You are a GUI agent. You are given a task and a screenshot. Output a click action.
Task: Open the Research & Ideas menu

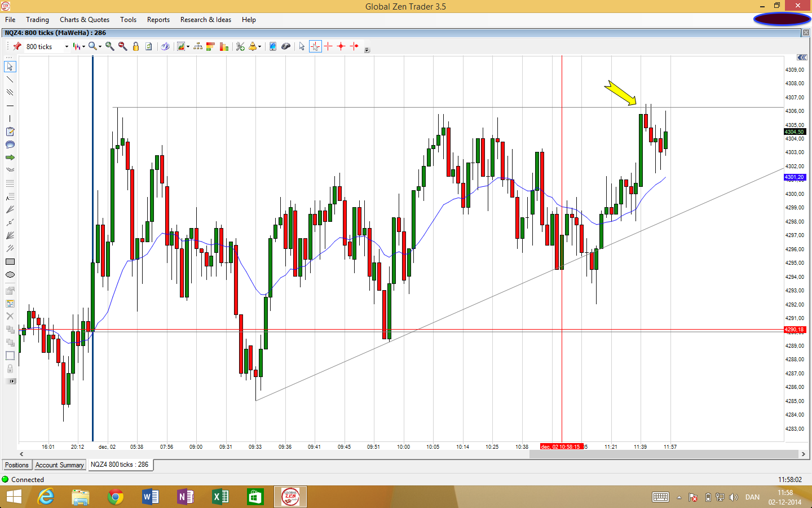(x=206, y=20)
